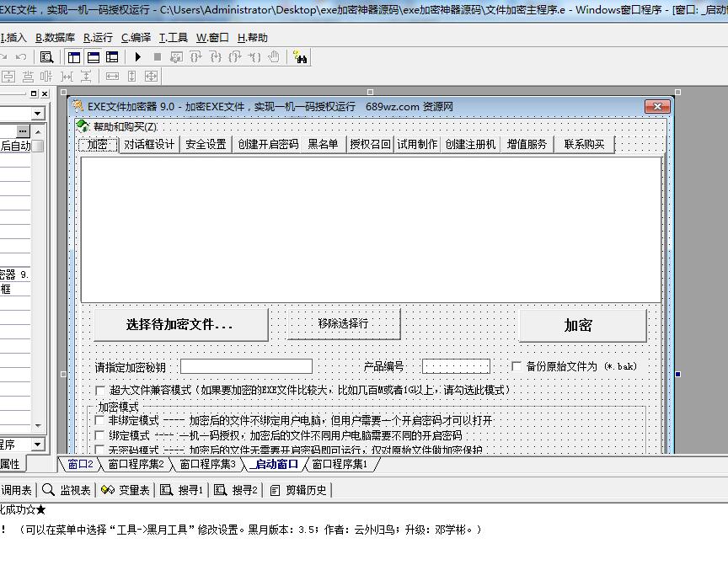The height and width of the screenshot is (570, 728).
Task: Switch to the 黑名单 tab
Action: coord(324,144)
